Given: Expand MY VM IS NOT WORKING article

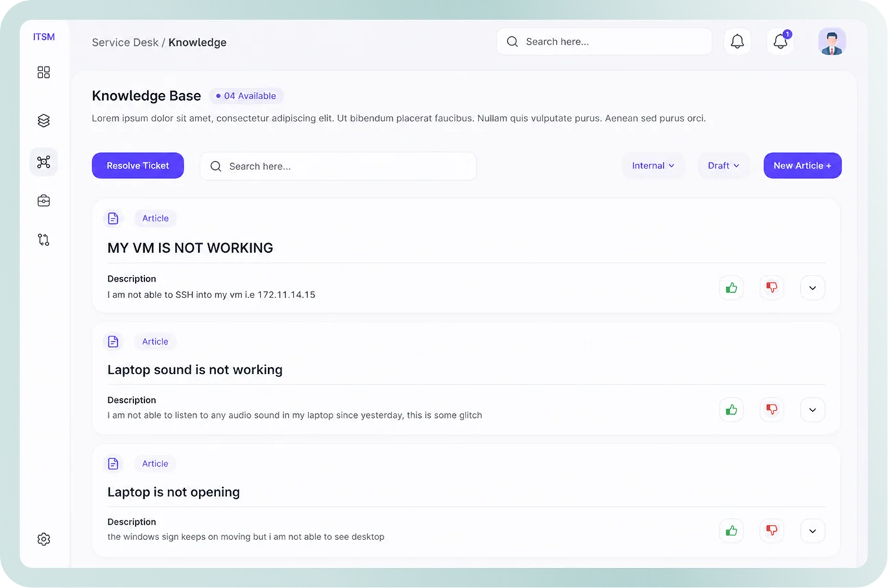Looking at the screenshot, I should tap(813, 288).
